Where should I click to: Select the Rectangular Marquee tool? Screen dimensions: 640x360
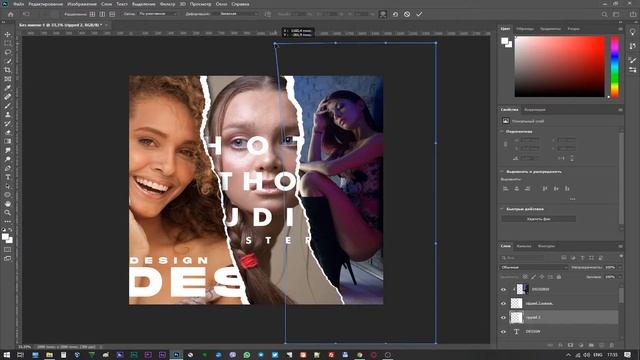click(7, 43)
